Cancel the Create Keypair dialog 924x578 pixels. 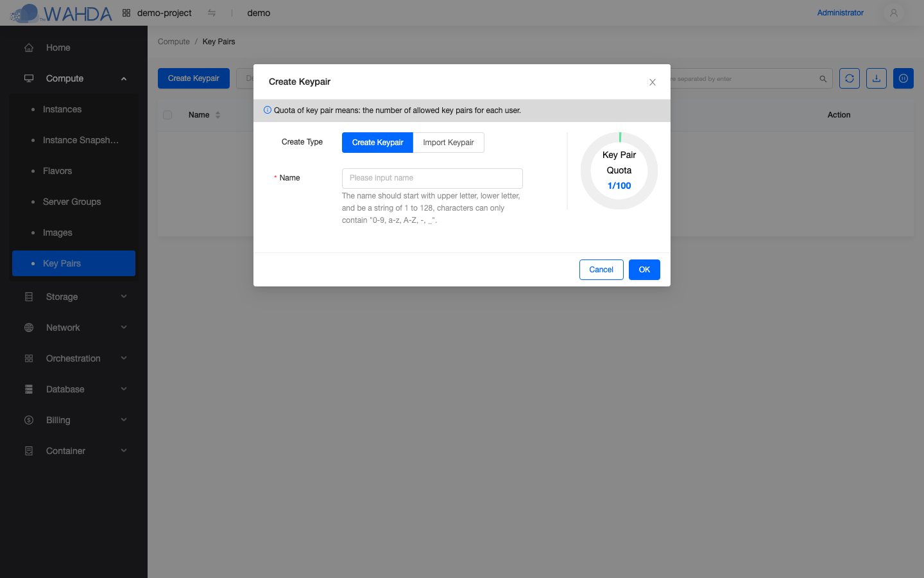tap(601, 270)
